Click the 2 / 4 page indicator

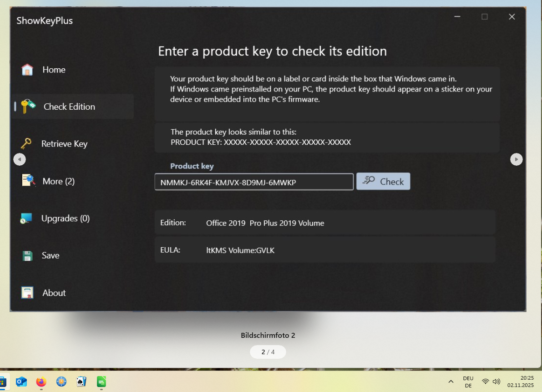268,352
